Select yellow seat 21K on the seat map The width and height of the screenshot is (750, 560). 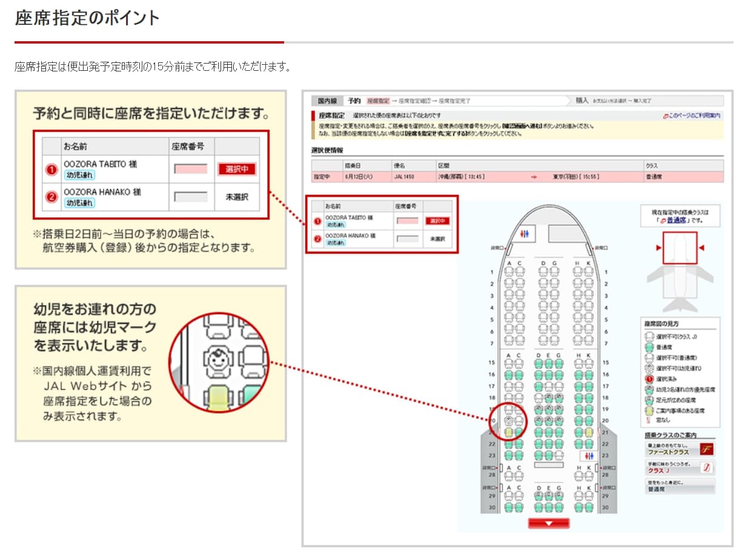point(589,432)
